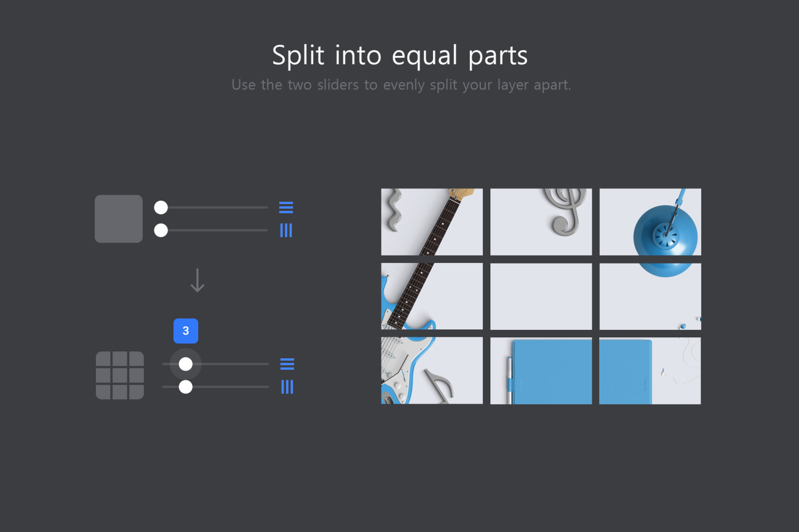The image size is (799, 532).
Task: Select the tile showing the blue lamp
Action: click(x=650, y=222)
